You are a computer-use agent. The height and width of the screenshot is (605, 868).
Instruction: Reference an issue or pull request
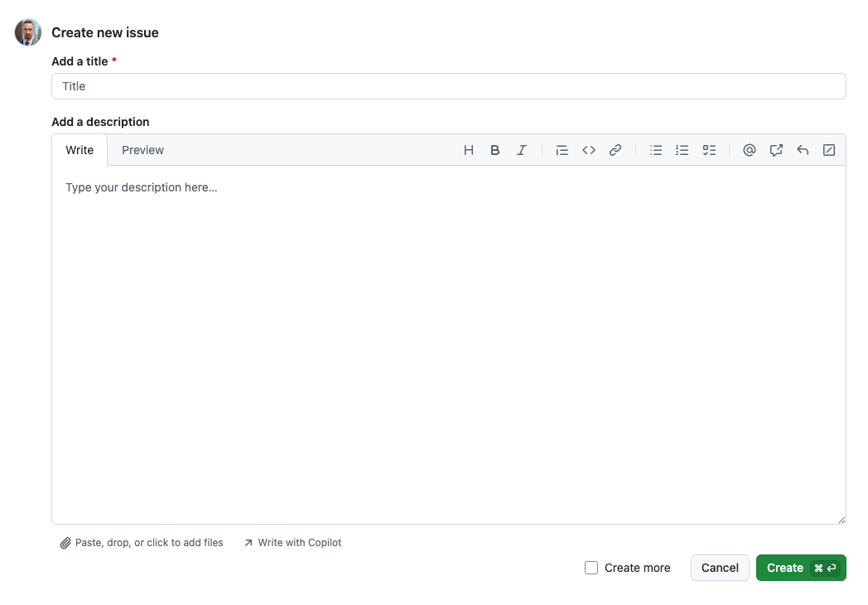click(776, 150)
